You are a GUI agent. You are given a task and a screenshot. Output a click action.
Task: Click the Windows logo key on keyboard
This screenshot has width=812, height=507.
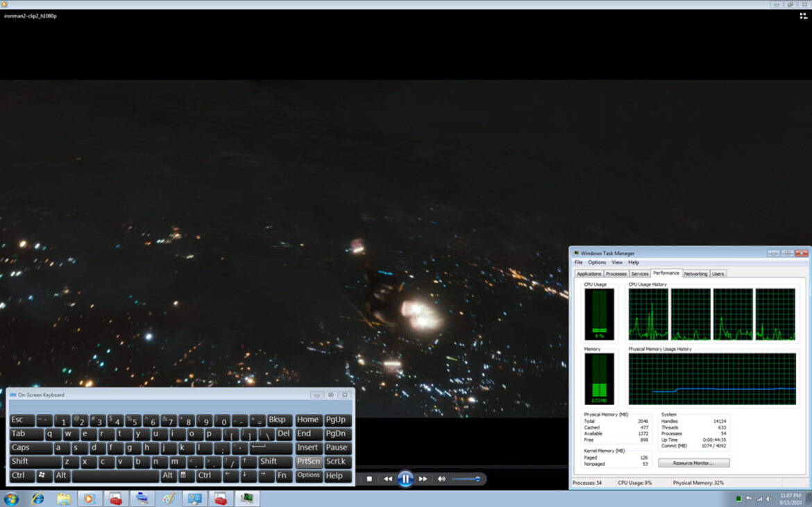coord(44,475)
